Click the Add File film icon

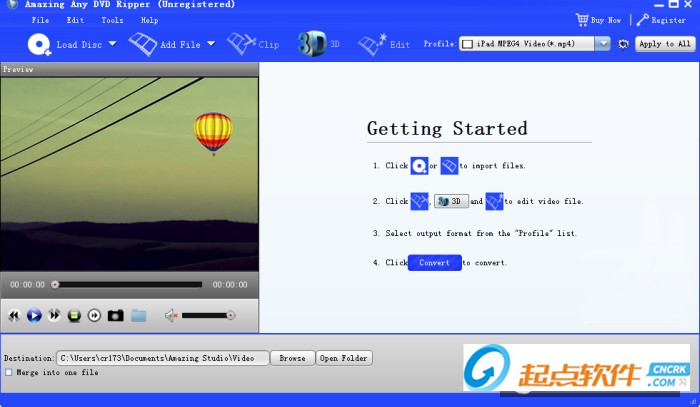click(143, 44)
